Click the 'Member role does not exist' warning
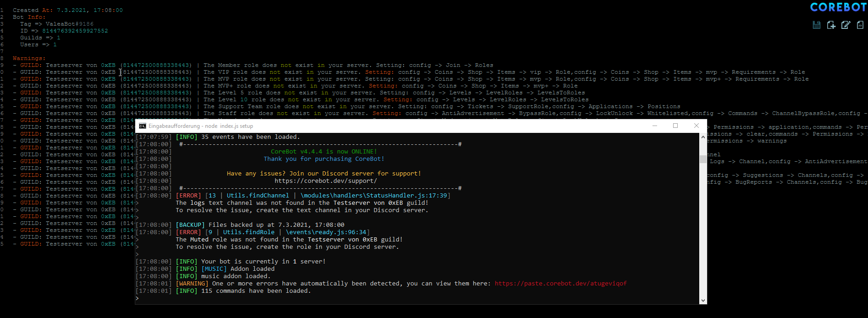The width and height of the screenshot is (868, 318). tap(253, 65)
